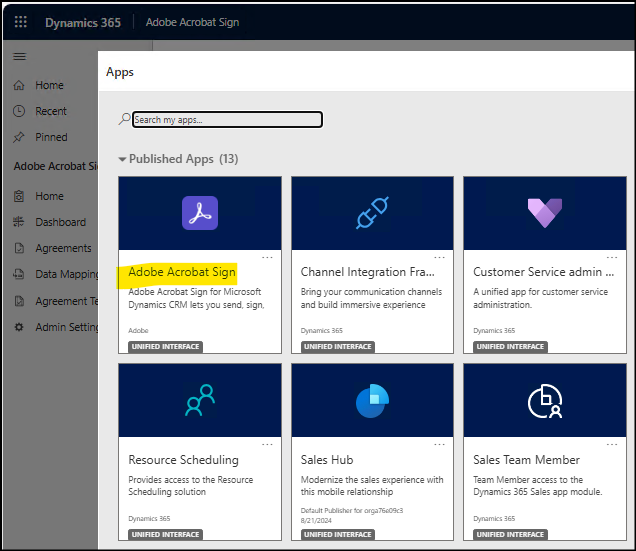Click 'Adobe' publisher text on first card
The width and height of the screenshot is (636, 551).
click(138, 331)
